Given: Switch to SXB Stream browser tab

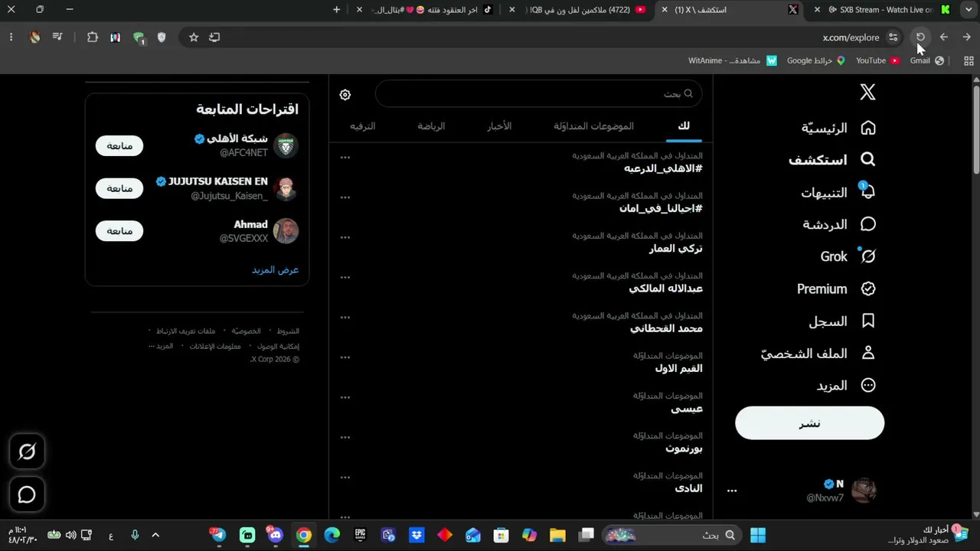Looking at the screenshot, I should click(x=881, y=10).
